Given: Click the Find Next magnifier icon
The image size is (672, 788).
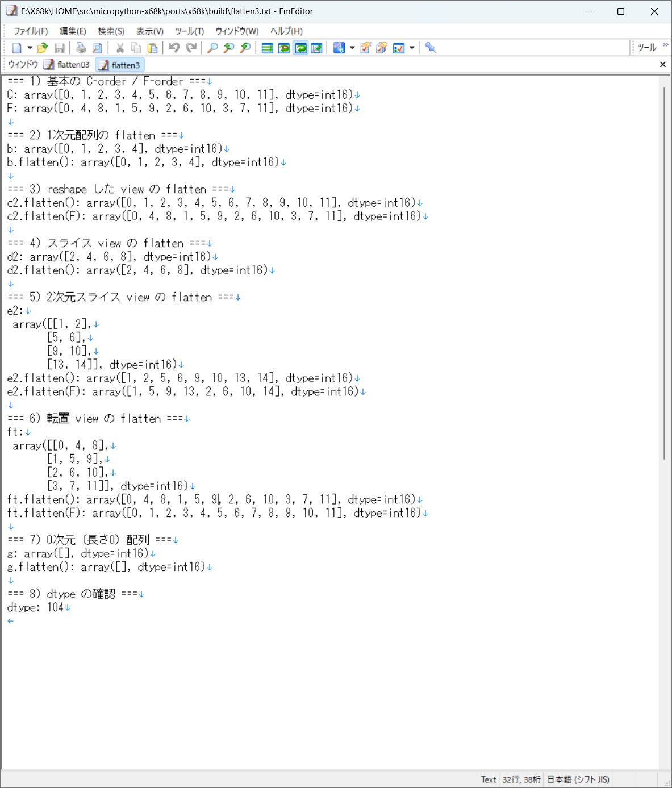Looking at the screenshot, I should coord(229,48).
